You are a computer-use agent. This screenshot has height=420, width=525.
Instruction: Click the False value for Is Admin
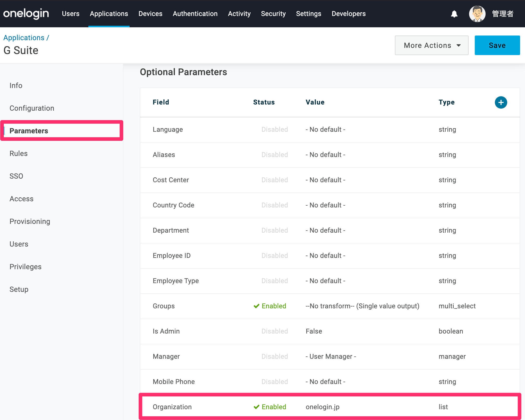[314, 331]
